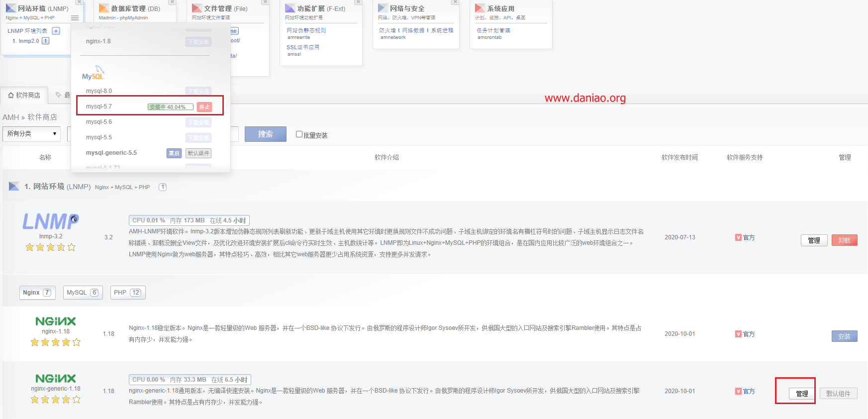Click the 功能扩展 (F-Ext) panel flag icon

(x=290, y=8)
